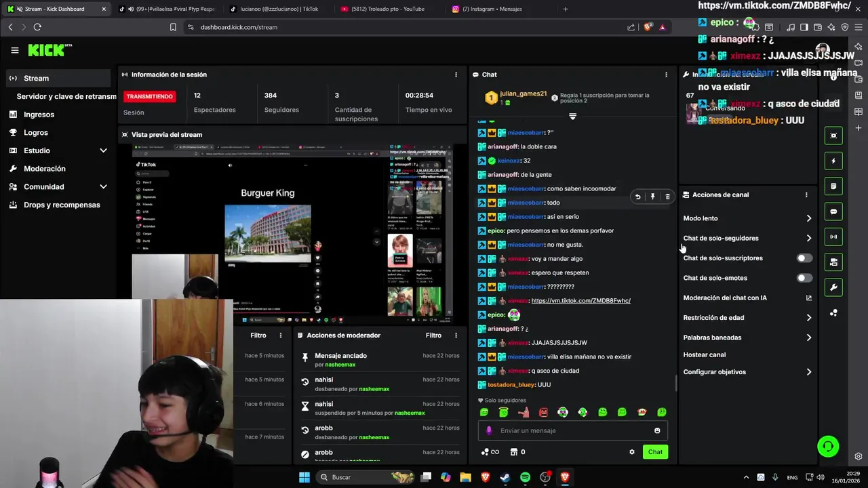Expand Chat de solo-seguidores settings
This screenshot has width=868, height=488.
click(x=808, y=239)
